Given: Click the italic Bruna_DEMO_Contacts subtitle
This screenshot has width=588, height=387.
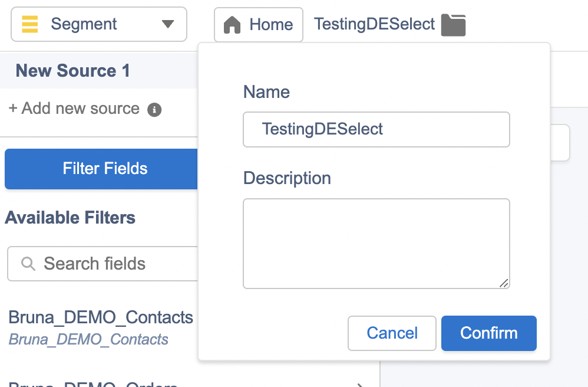Looking at the screenshot, I should point(88,339).
